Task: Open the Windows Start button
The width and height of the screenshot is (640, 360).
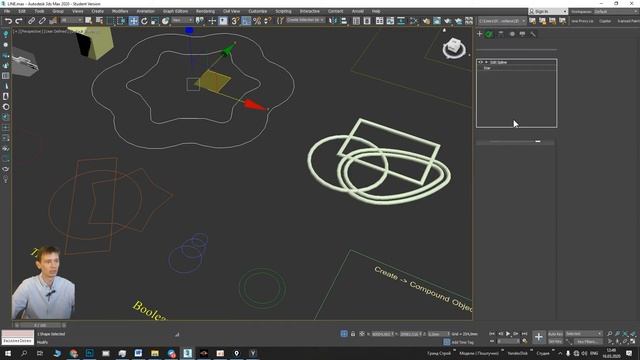Action: pyautogui.click(x=8, y=353)
